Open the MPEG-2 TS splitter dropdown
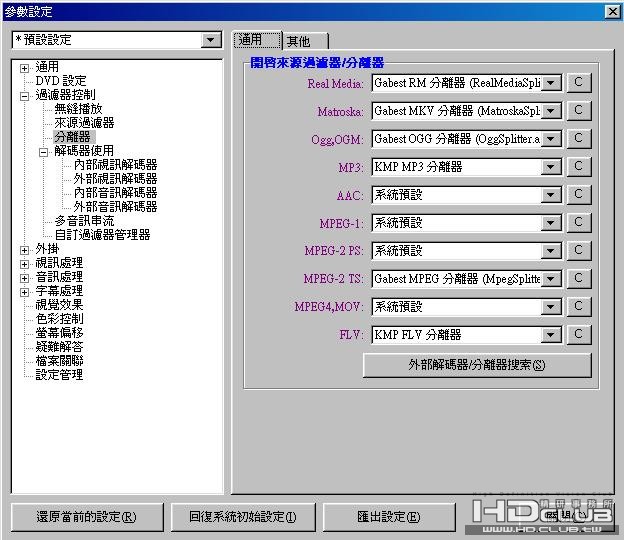This screenshot has height=540, width=624. tap(551, 279)
